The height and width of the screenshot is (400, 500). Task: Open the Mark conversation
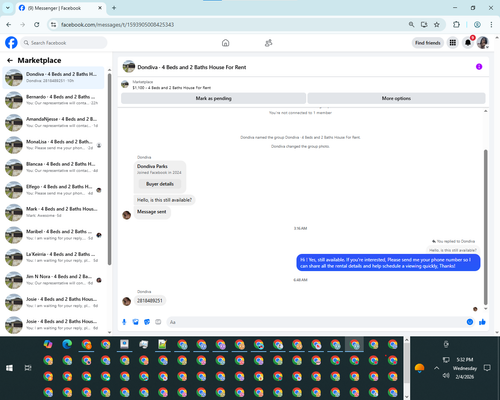click(x=53, y=212)
